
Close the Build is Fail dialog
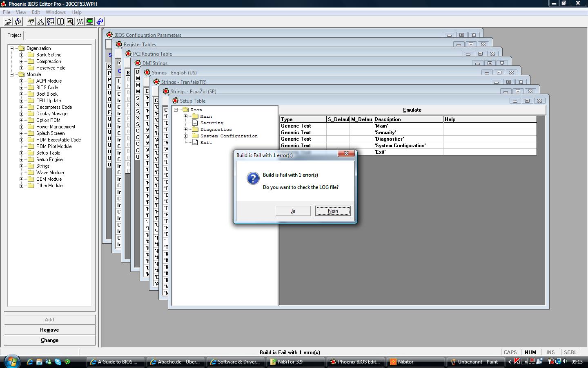[346, 154]
